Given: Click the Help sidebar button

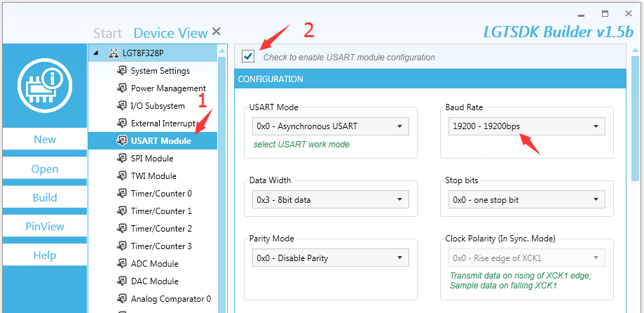Looking at the screenshot, I should 45,255.
